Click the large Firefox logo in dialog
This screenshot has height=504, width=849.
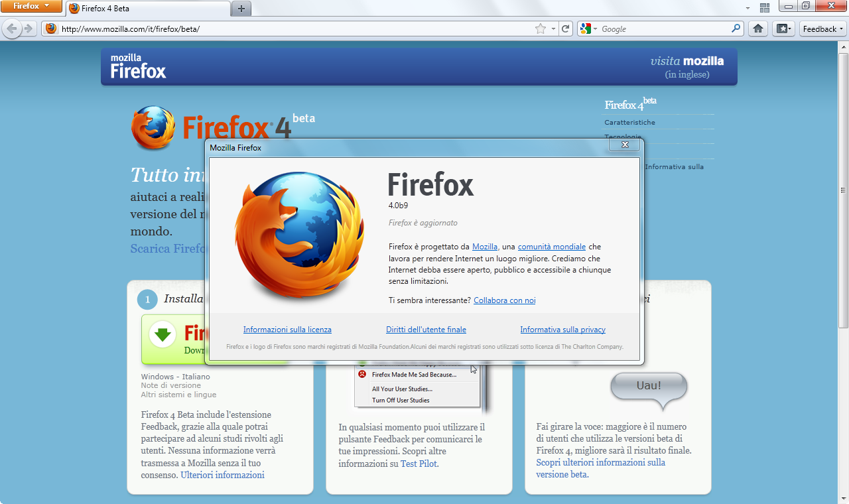[x=300, y=234]
